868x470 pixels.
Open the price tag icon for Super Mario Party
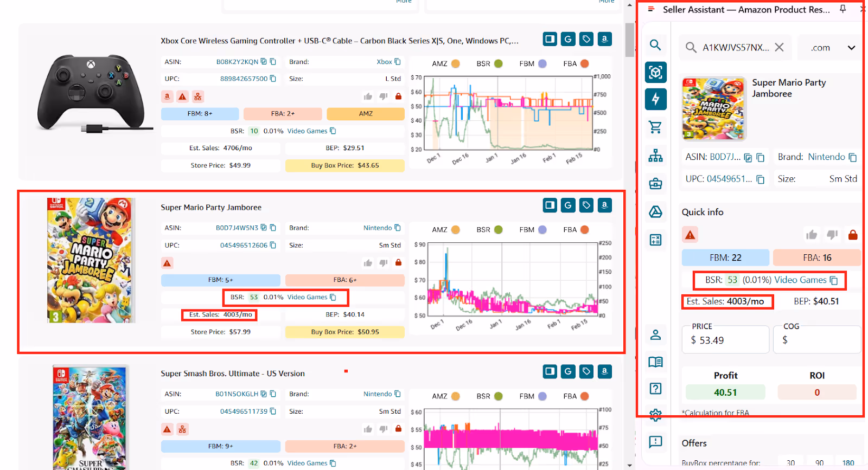[586, 205]
